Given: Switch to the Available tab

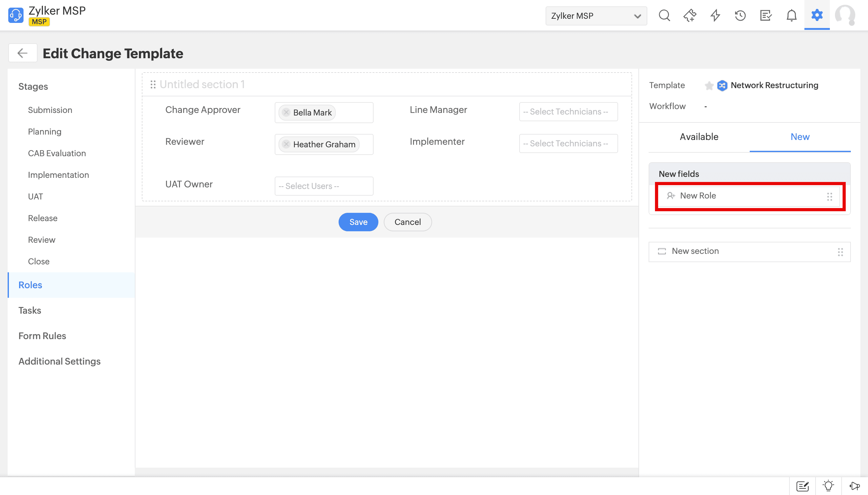Looking at the screenshot, I should [x=699, y=137].
